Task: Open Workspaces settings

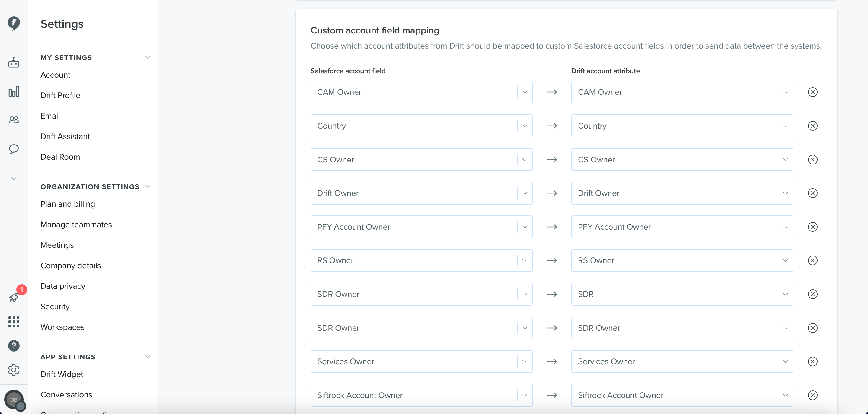Action: (x=62, y=327)
